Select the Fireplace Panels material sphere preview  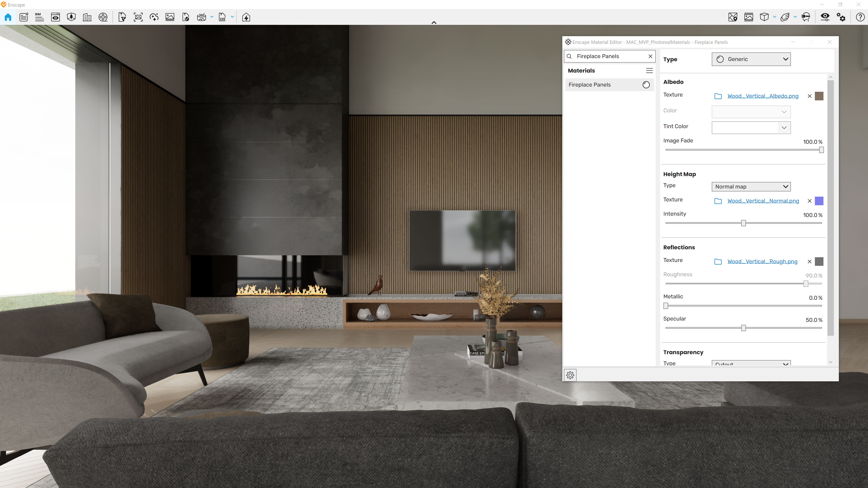pyautogui.click(x=646, y=85)
